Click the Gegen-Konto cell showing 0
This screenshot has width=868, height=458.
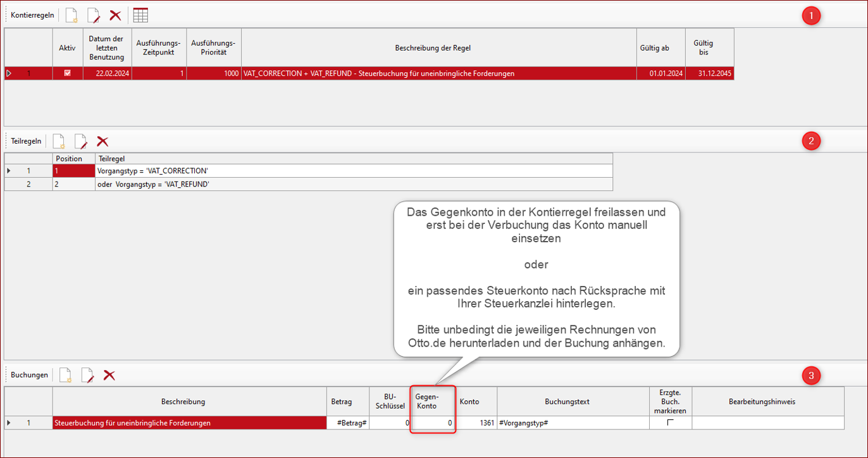[x=433, y=423]
